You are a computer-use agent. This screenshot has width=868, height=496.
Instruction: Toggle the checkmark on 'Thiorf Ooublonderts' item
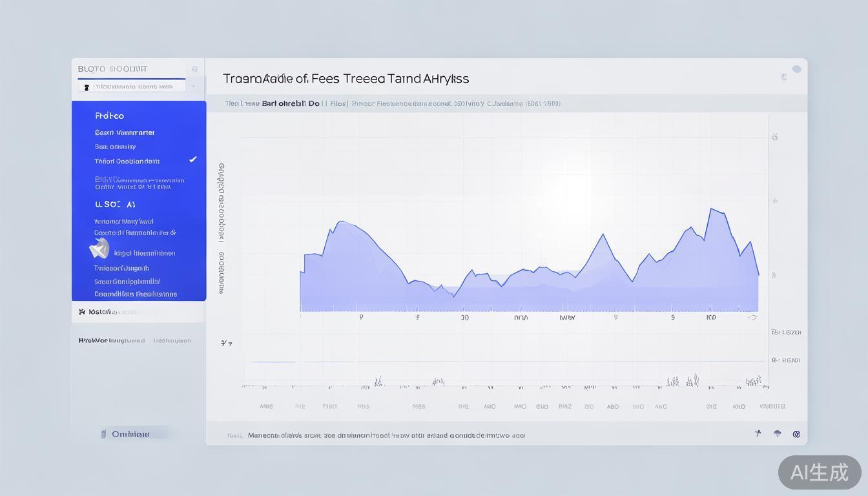coord(192,160)
